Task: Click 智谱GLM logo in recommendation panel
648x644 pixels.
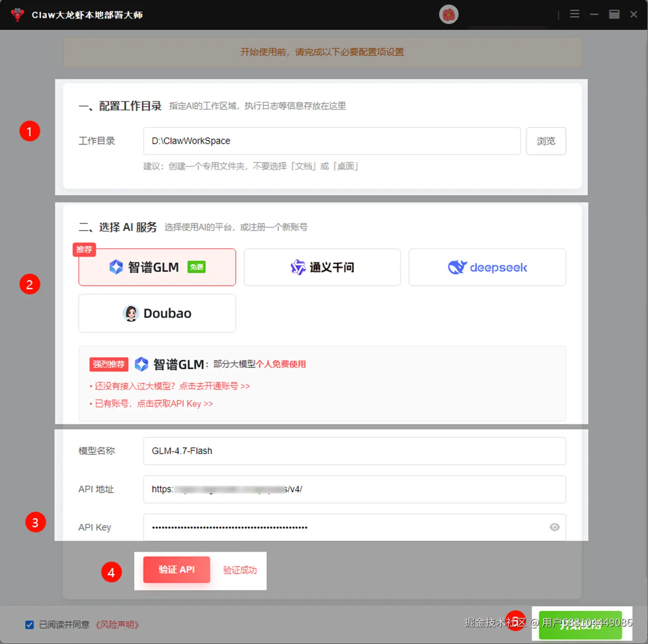Action: coord(141,364)
